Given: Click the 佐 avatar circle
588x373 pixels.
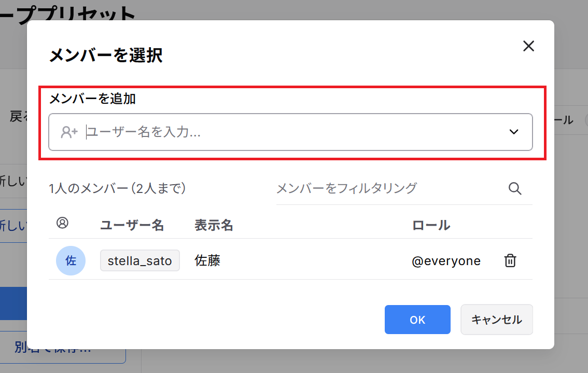Looking at the screenshot, I should tap(71, 260).
